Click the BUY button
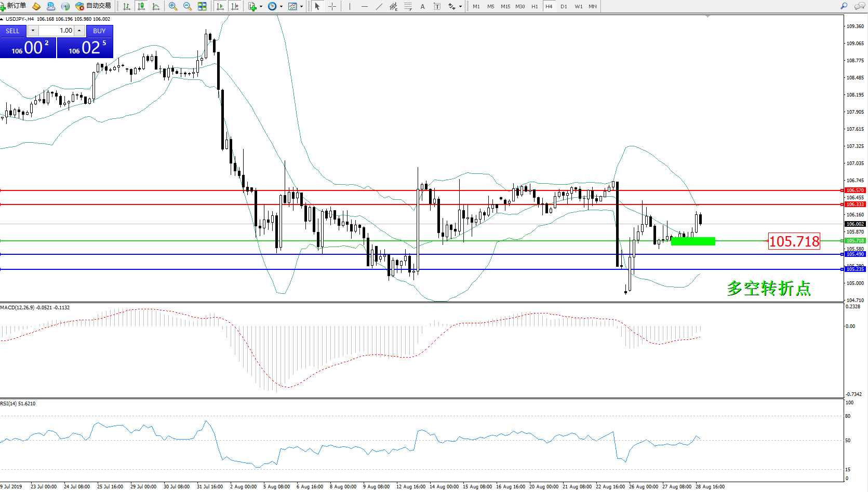Image resolution: width=868 pixels, height=492 pixels. tap(99, 31)
